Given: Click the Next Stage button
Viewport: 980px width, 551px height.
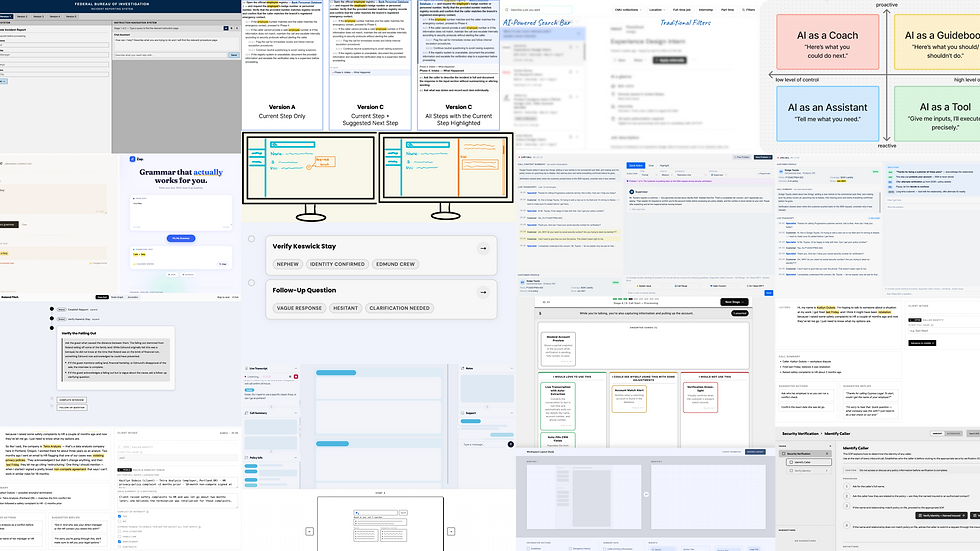Looking at the screenshot, I should point(735,302).
